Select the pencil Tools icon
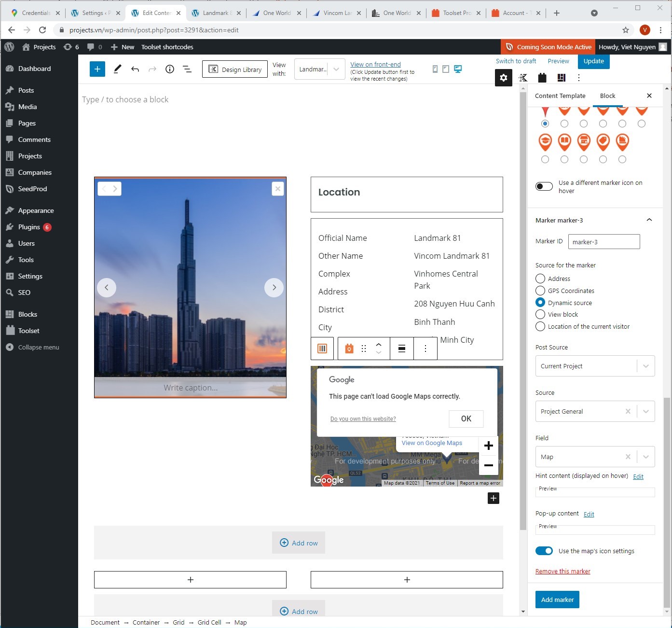This screenshot has width=672, height=628. click(x=117, y=69)
